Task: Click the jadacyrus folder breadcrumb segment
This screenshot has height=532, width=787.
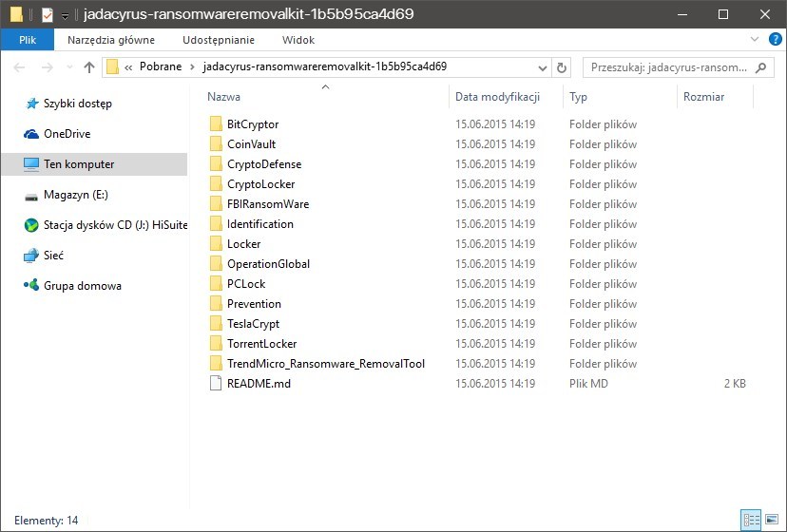Action: tap(325, 66)
